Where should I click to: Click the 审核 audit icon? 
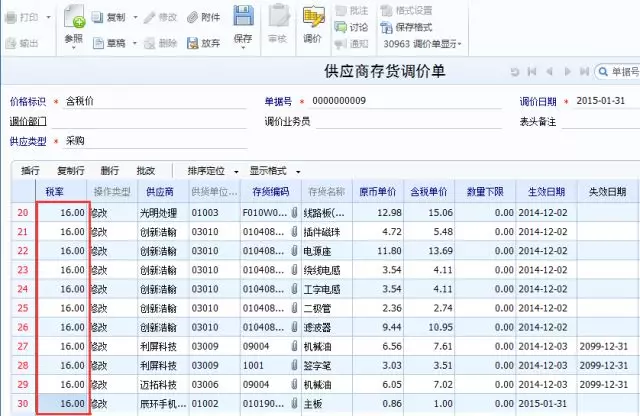point(279,16)
